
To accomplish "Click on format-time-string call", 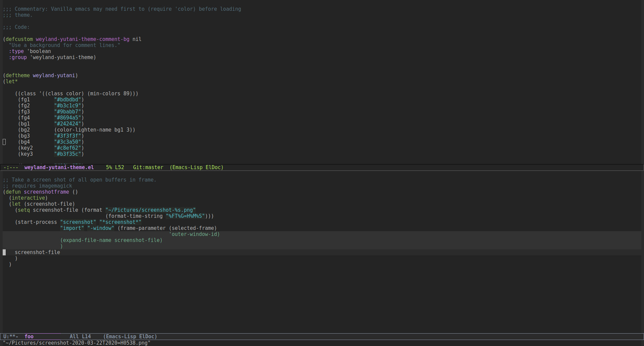I will coord(136,216).
